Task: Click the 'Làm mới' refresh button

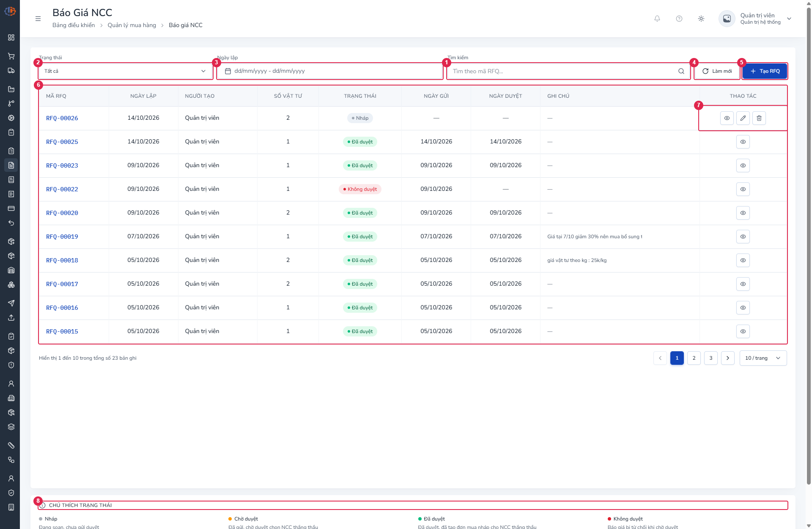Action: 717,71
